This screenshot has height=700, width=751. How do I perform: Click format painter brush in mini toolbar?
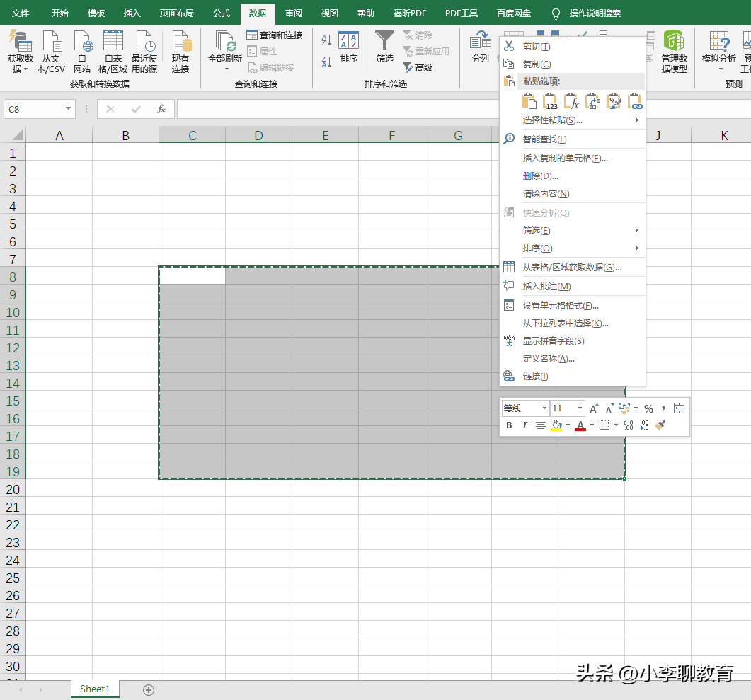[660, 425]
